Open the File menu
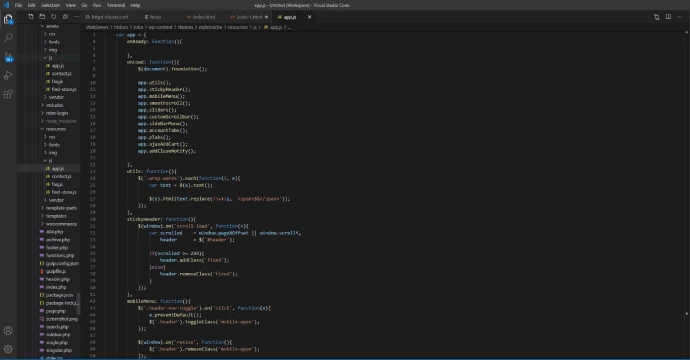Image resolution: width=690 pixels, height=360 pixels. coord(18,5)
